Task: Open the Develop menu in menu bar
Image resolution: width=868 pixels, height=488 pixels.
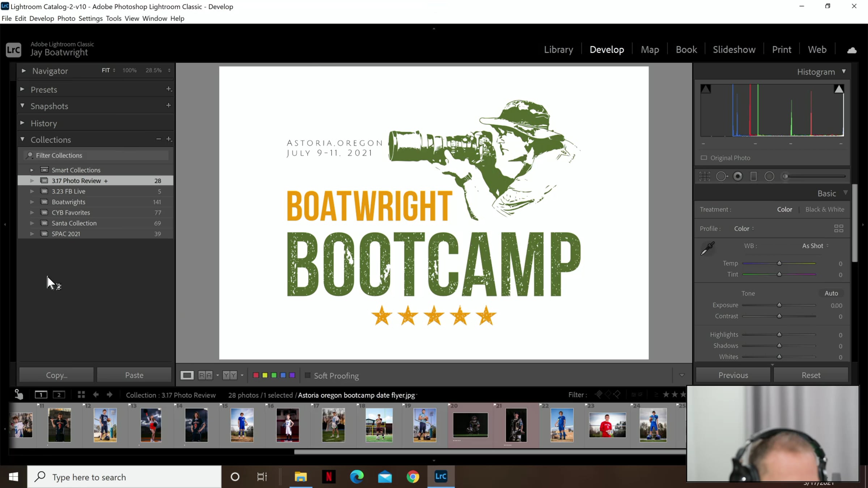Action: coord(42,18)
